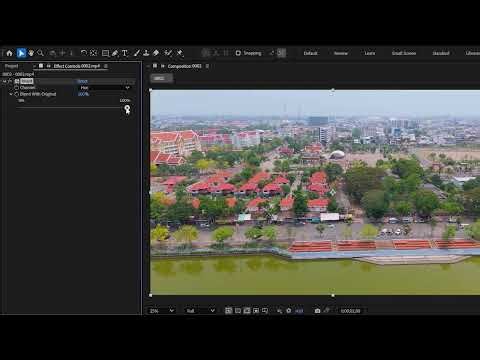This screenshot has height=360, width=480.
Task: Open the grid and guide options icon
Action: coord(265,311)
